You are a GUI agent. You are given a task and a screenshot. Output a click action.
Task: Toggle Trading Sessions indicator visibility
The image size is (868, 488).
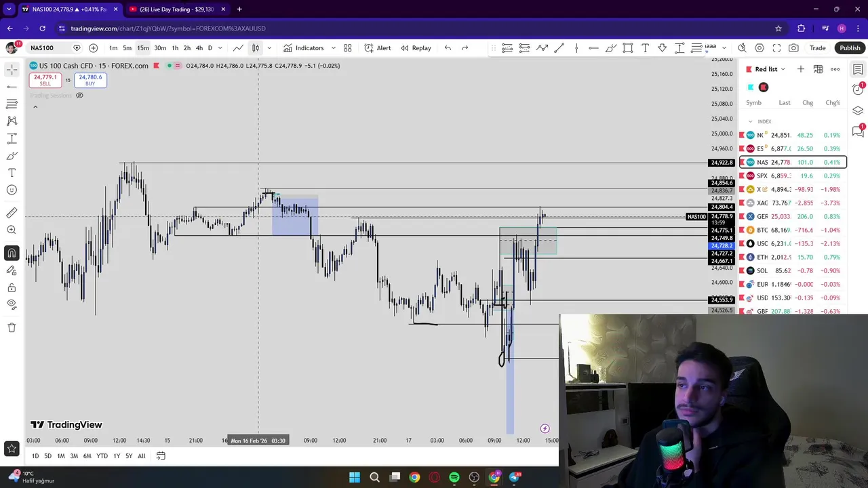point(79,96)
